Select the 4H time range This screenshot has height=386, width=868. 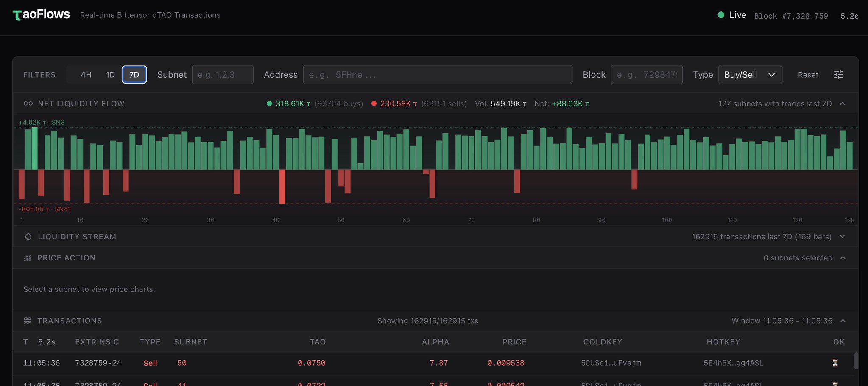pyautogui.click(x=86, y=75)
